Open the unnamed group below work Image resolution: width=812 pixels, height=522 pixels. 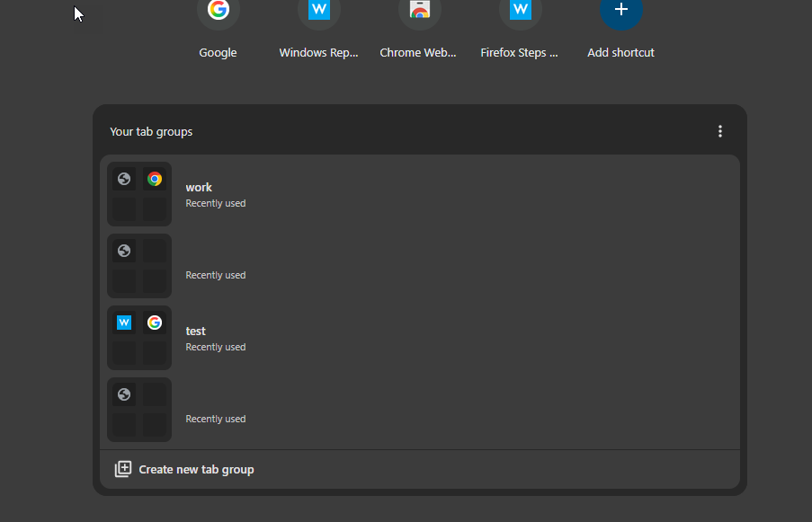419,266
